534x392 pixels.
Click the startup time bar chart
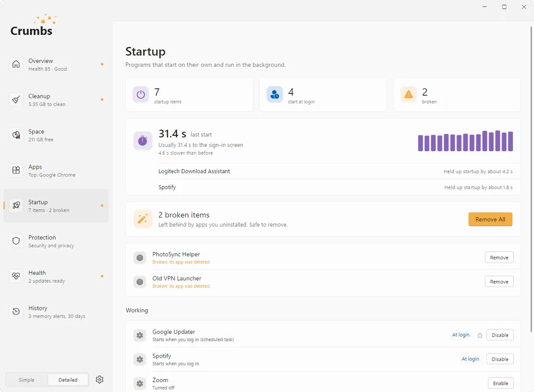click(x=466, y=141)
